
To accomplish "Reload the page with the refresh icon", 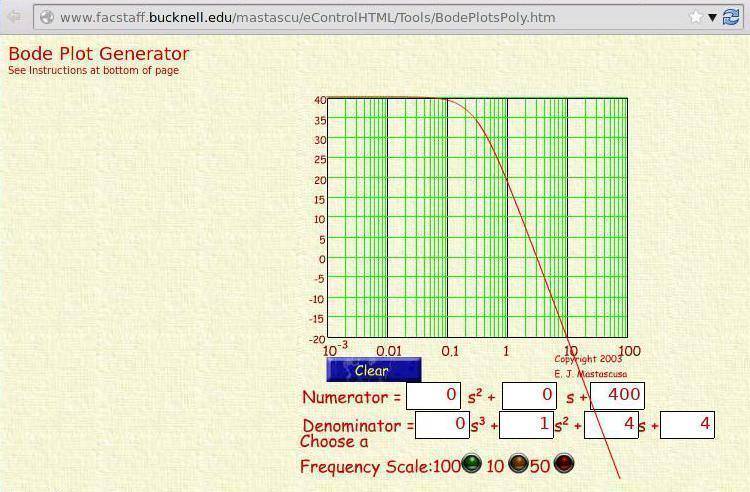I will [x=732, y=17].
